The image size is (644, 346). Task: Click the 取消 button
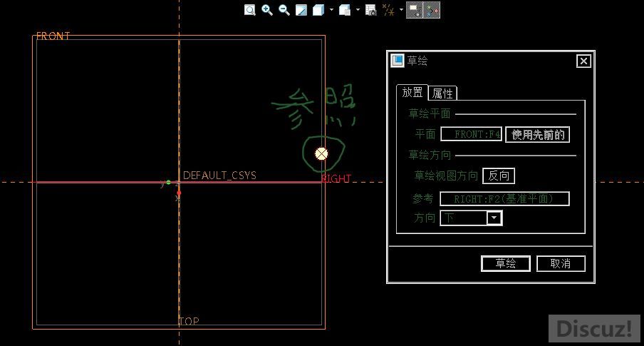(561, 263)
